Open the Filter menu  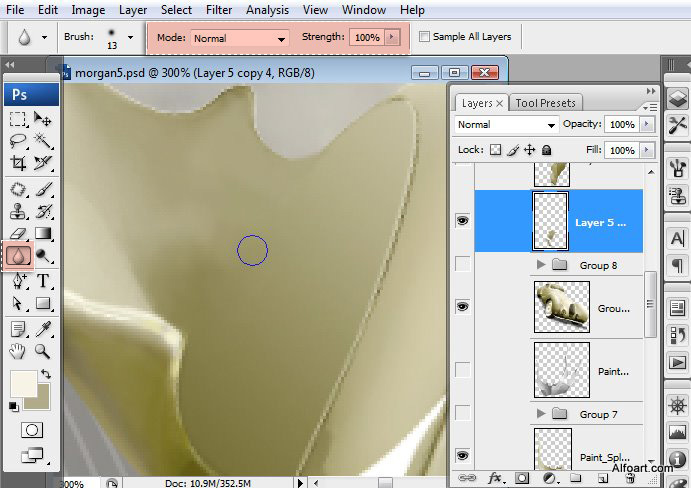tap(218, 9)
